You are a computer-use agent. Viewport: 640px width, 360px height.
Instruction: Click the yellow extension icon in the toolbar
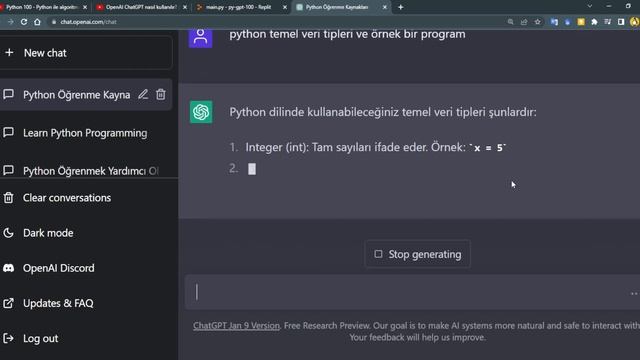click(x=581, y=22)
